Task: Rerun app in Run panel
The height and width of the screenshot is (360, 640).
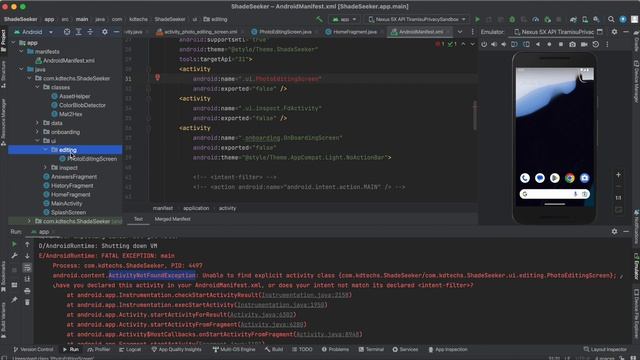Action: coord(14,244)
